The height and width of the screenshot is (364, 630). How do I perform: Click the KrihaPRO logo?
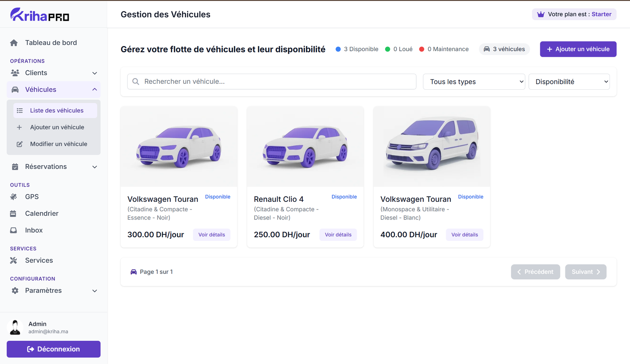[x=39, y=15]
